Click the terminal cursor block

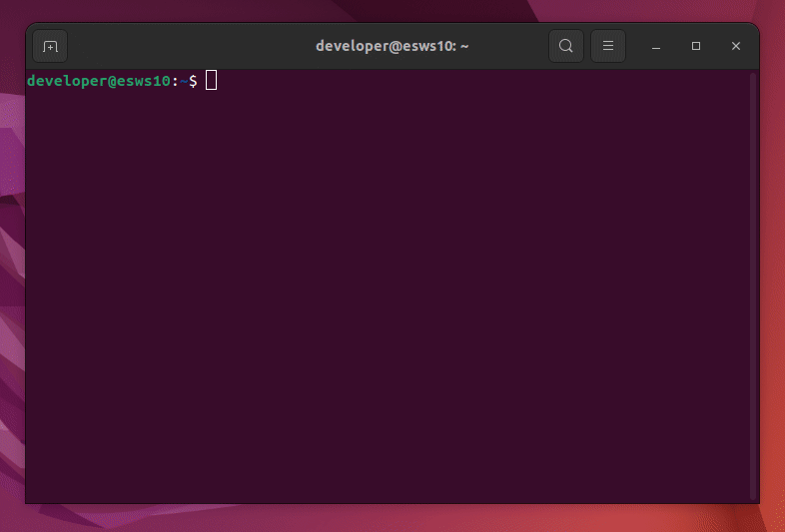click(212, 81)
